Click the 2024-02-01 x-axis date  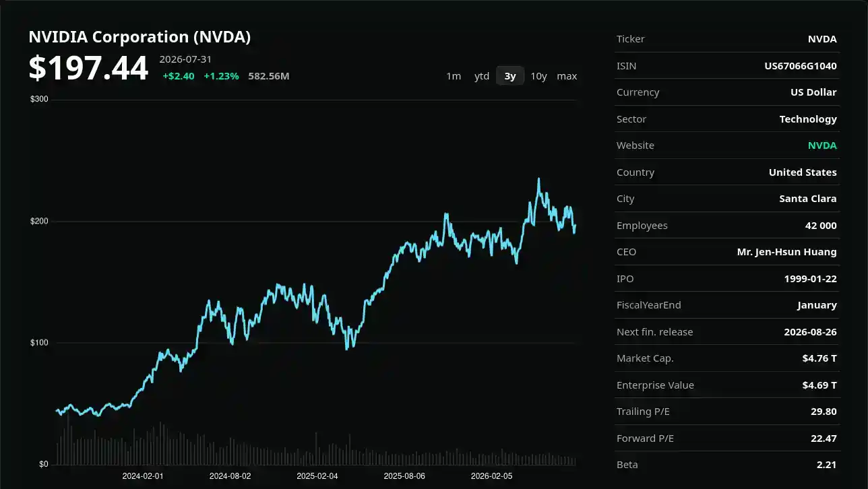pos(143,476)
